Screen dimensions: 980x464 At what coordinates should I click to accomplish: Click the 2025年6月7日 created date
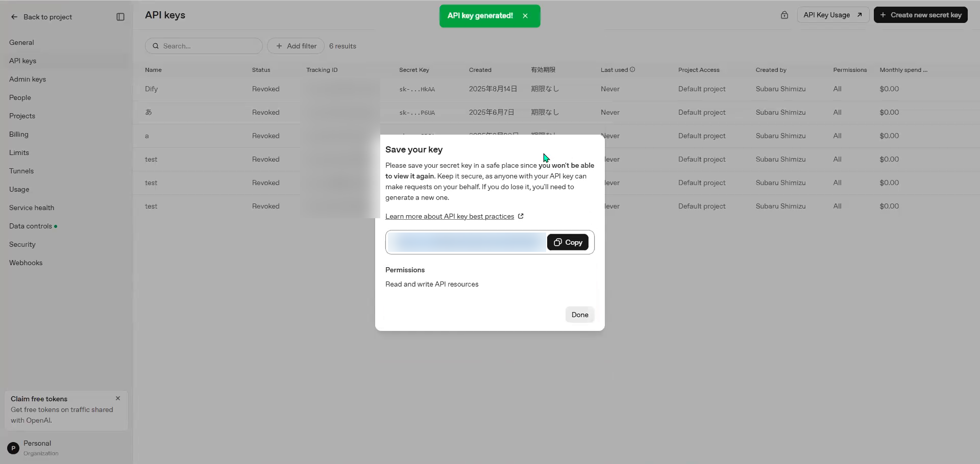coord(492,112)
